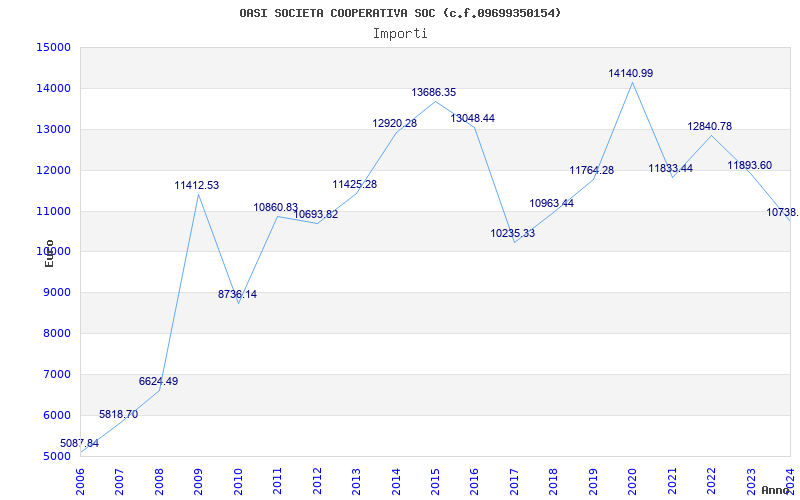
Task: Click the y-axis tick 12000
Action: (x=53, y=170)
